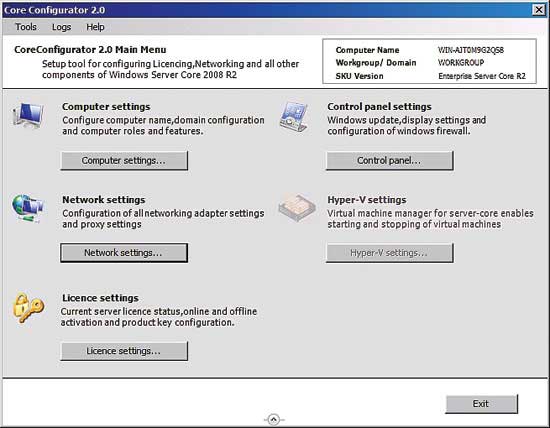Open the Control panel... button
This screenshot has width=550, height=428.
389,161
